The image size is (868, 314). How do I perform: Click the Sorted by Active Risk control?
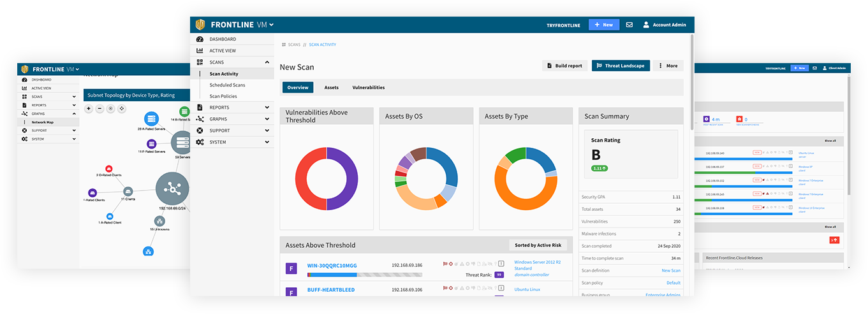click(538, 245)
